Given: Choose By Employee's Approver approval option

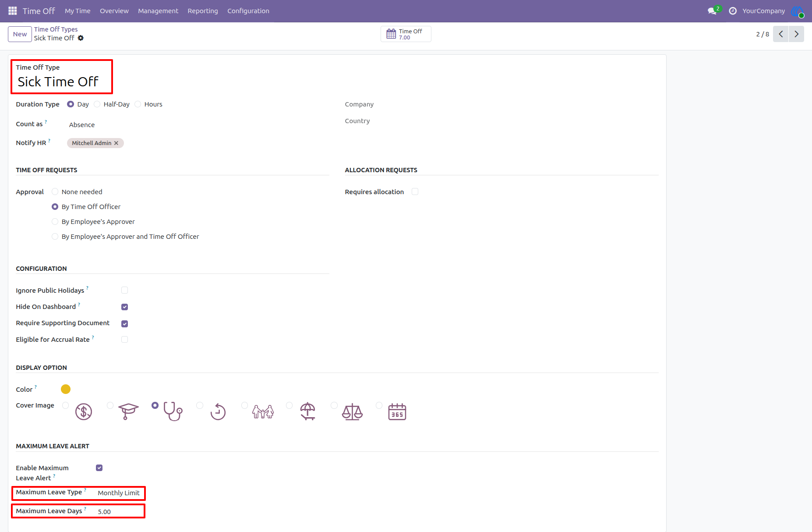Looking at the screenshot, I should (x=55, y=221).
